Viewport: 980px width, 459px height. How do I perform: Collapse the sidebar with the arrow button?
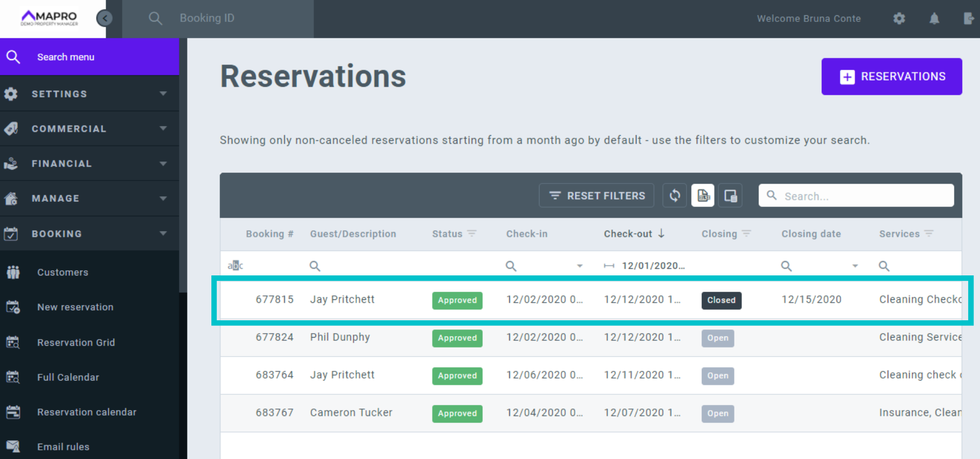[105, 18]
